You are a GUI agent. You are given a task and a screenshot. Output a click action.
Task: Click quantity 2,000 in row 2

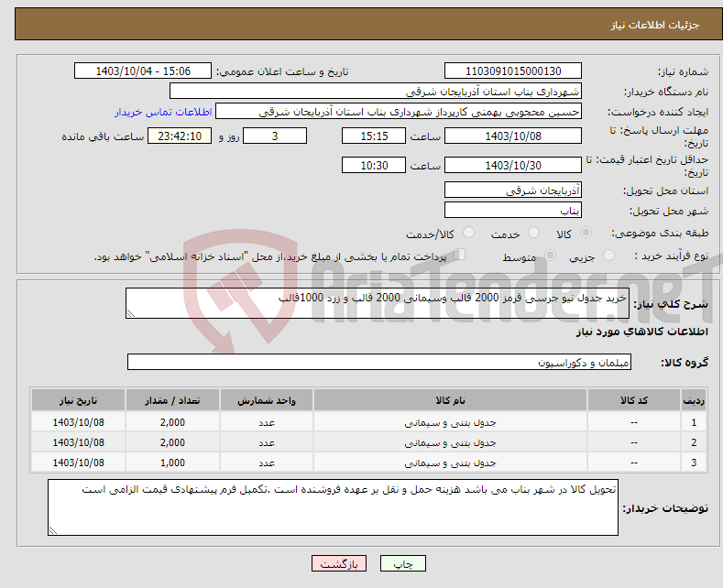tap(172, 443)
